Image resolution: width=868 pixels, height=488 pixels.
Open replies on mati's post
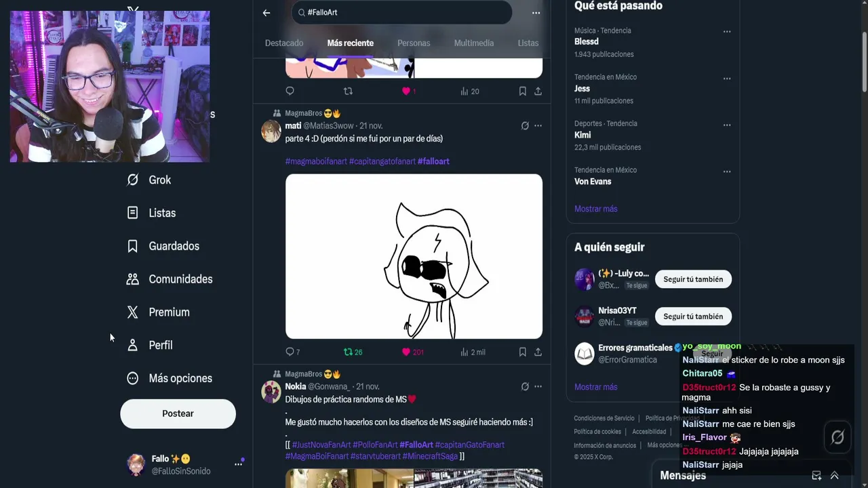click(x=290, y=352)
